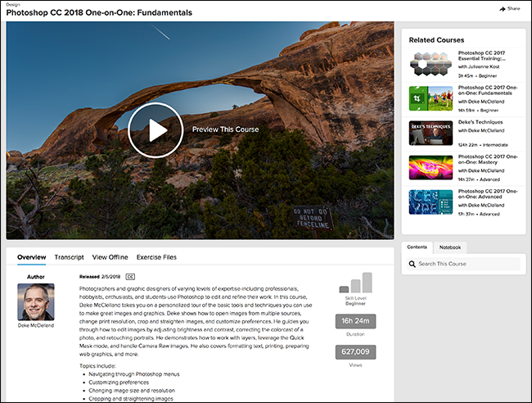Open Deke's Techniques course thumbnail

tap(431, 133)
